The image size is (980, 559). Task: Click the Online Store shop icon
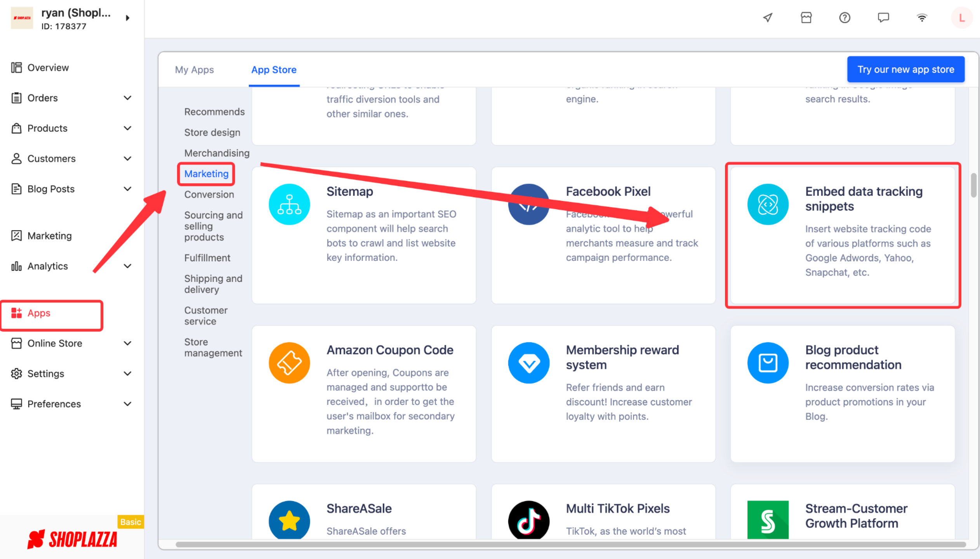coord(16,343)
